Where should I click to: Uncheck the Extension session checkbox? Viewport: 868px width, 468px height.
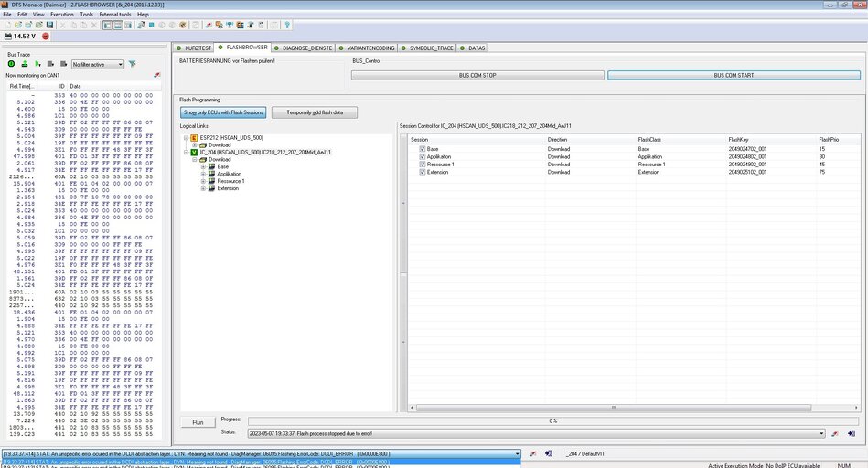(x=422, y=172)
